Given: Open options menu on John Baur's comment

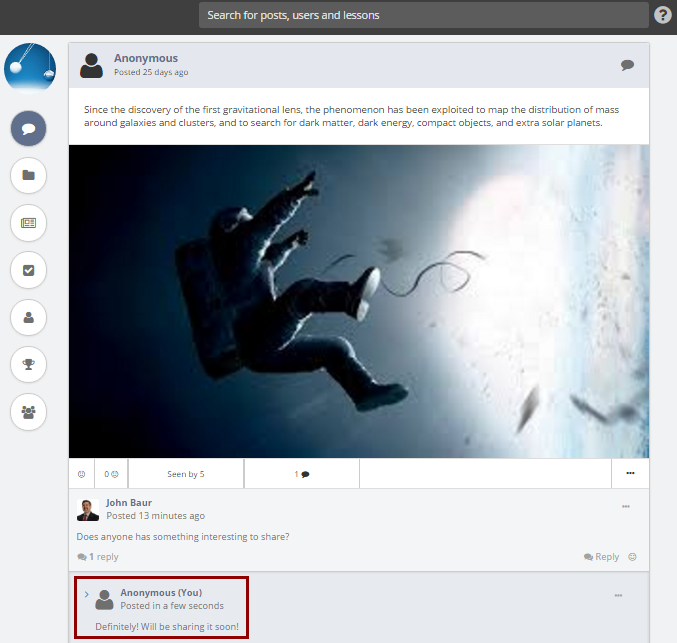Looking at the screenshot, I should coord(626,507).
